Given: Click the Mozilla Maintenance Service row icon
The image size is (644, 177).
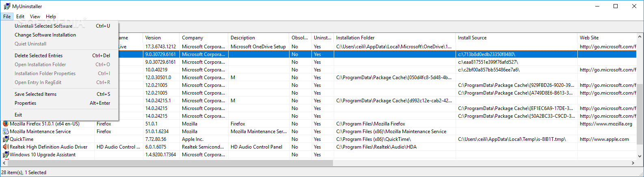Looking at the screenshot, I should pyautogui.click(x=6, y=132).
